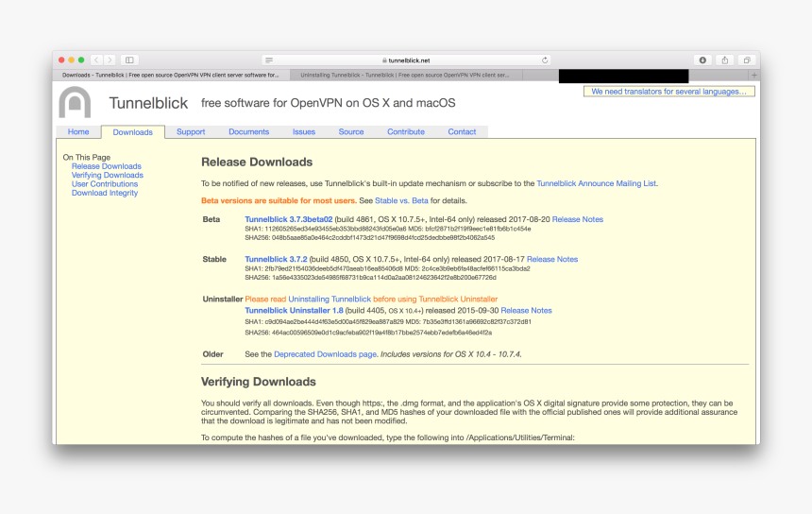Reload the page with the refresh icon
This screenshot has width=812, height=514.
pos(545,60)
